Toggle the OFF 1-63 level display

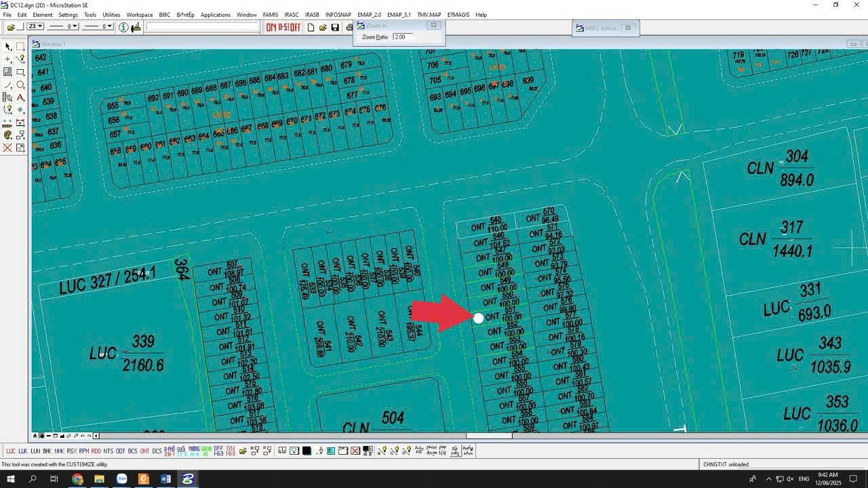click(x=218, y=449)
